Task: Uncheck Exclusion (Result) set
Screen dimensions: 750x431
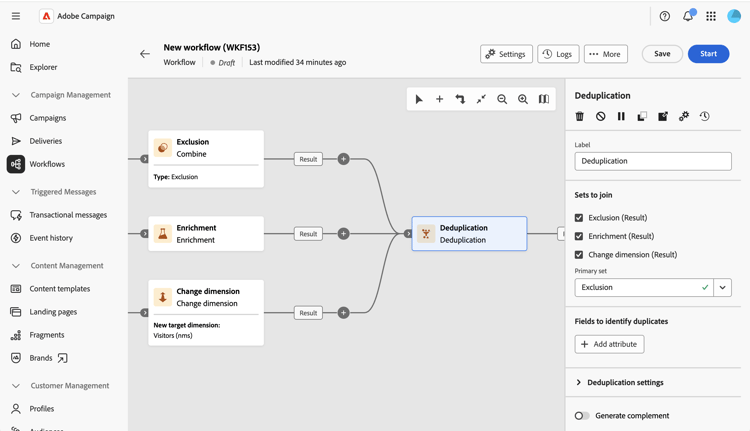Action: (x=579, y=218)
